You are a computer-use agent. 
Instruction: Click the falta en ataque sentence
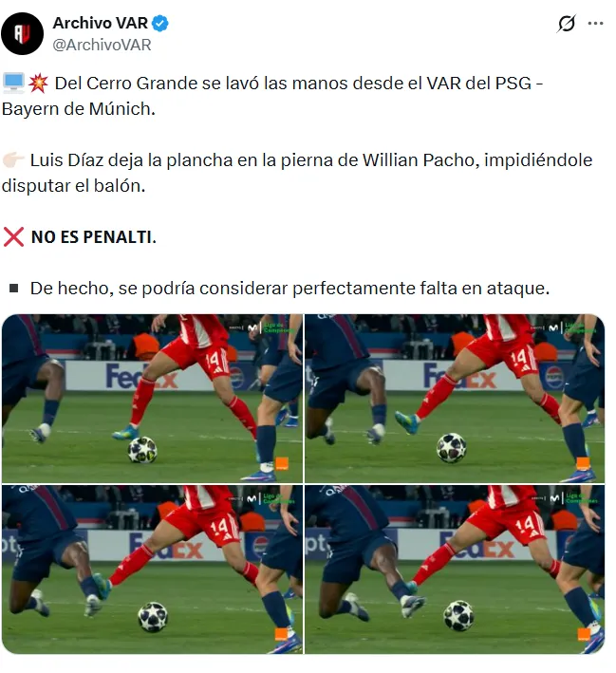pyautogui.click(x=289, y=289)
